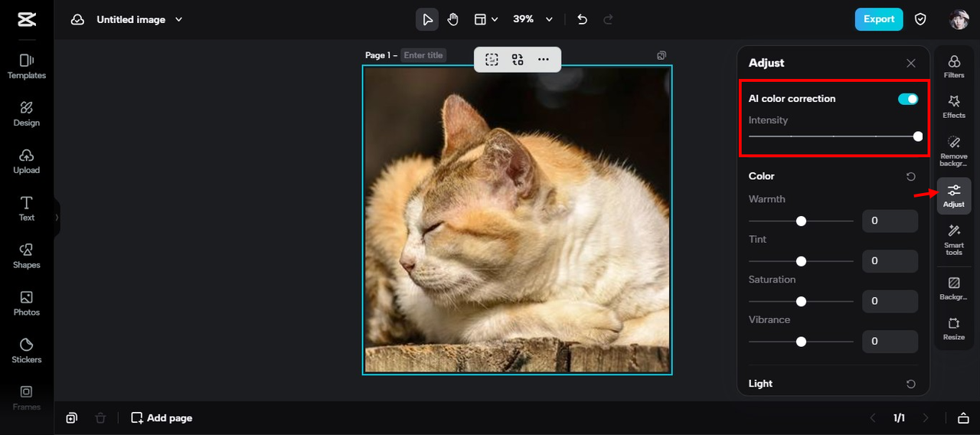The image size is (980, 435).
Task: Close the Adjust panel
Action: point(910,63)
